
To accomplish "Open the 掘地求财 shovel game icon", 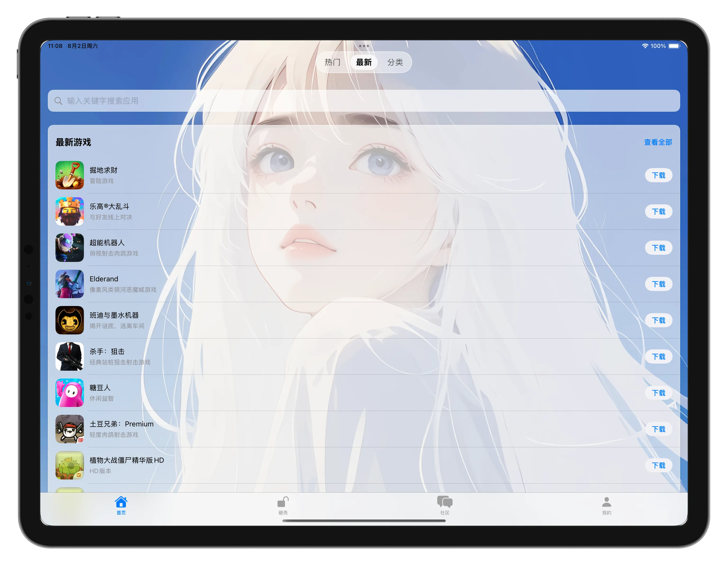I will pyautogui.click(x=70, y=175).
